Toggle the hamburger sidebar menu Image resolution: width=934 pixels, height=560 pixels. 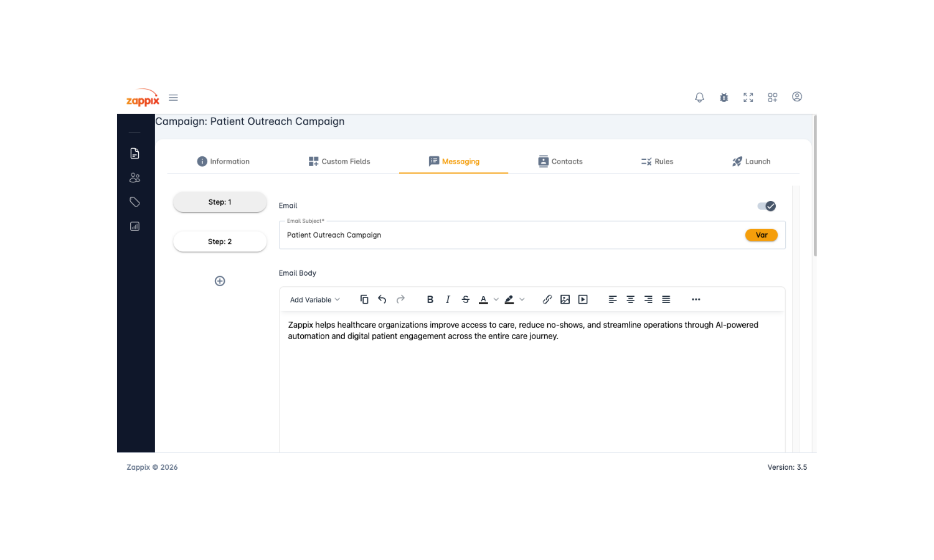(x=173, y=98)
